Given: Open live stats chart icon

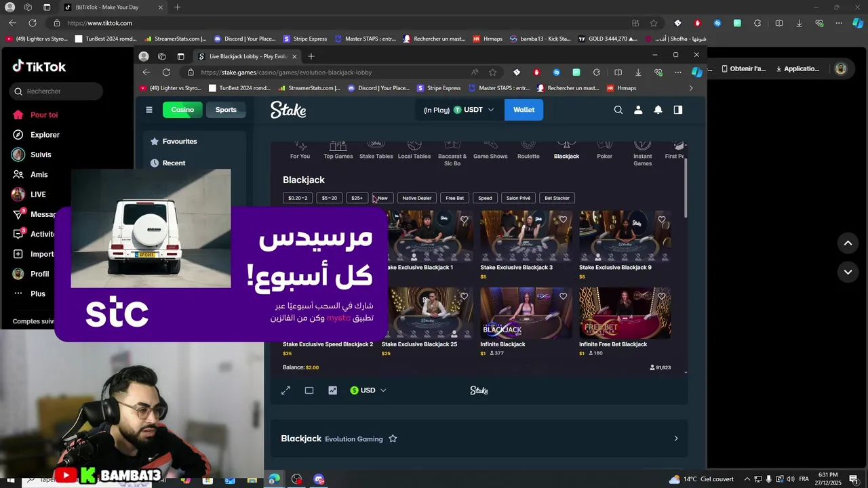Looking at the screenshot, I should tap(332, 390).
